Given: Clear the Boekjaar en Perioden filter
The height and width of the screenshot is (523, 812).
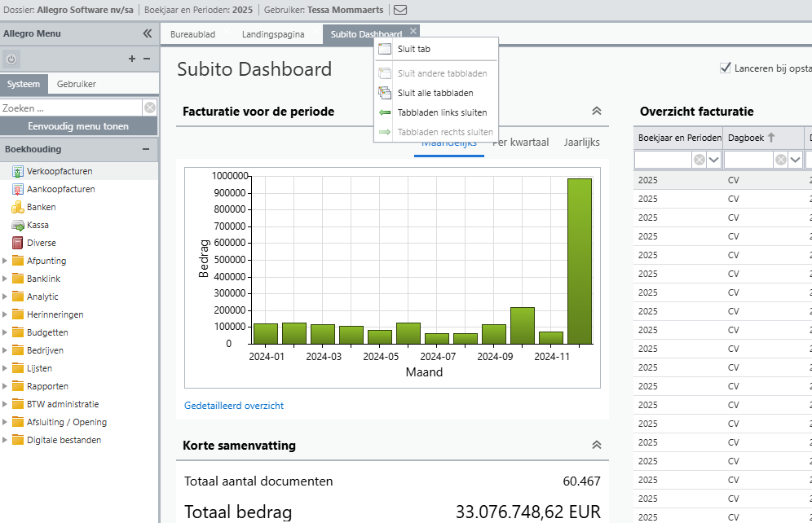Looking at the screenshot, I should [x=699, y=160].
